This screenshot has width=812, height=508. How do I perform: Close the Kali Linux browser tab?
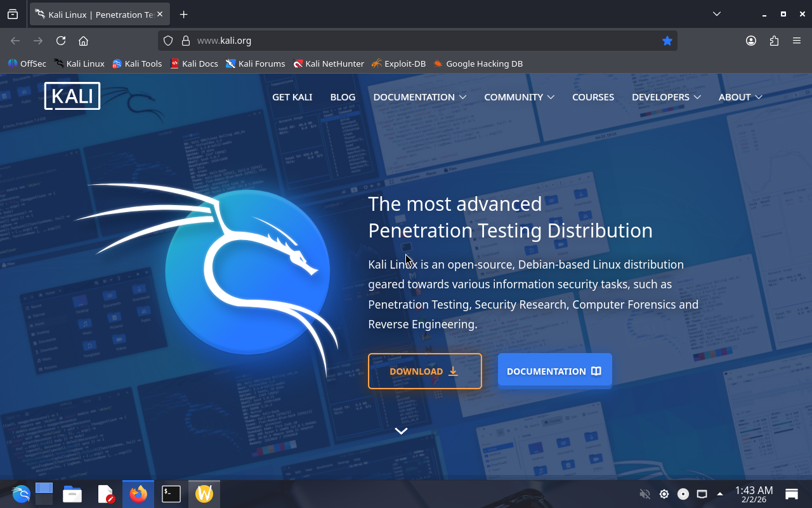(x=160, y=14)
